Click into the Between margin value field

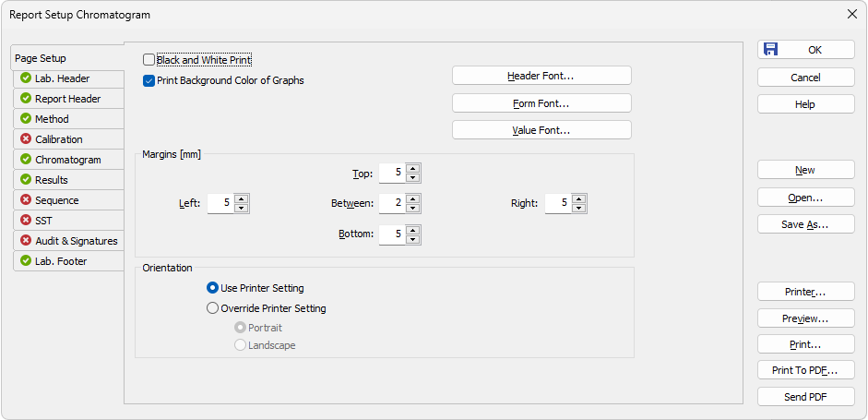(x=392, y=203)
